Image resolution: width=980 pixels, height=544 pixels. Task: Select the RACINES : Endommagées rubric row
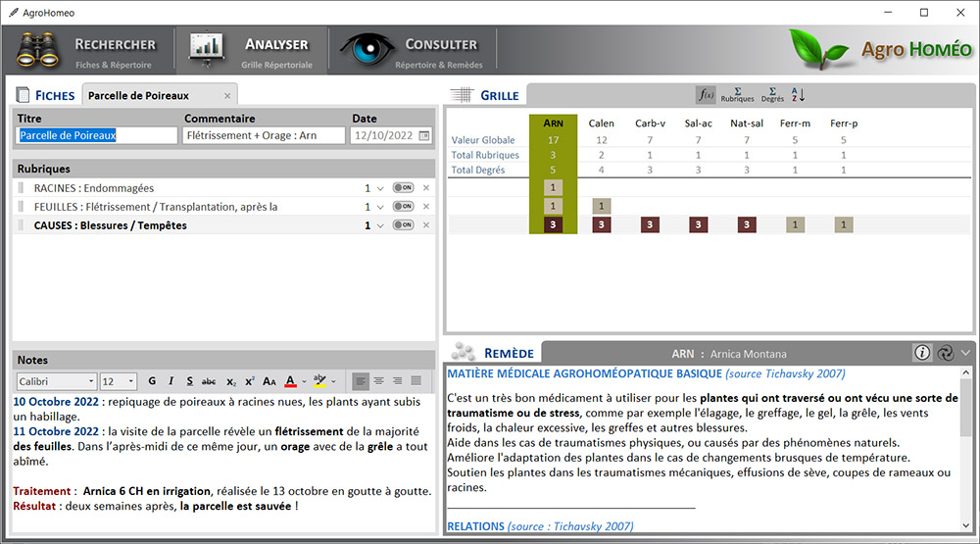click(223, 187)
